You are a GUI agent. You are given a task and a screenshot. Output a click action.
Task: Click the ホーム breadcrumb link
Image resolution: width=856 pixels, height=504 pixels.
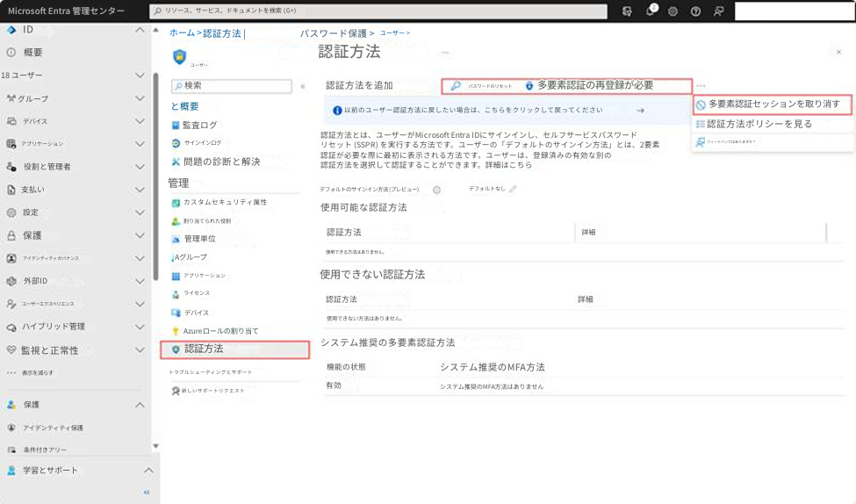(x=182, y=33)
